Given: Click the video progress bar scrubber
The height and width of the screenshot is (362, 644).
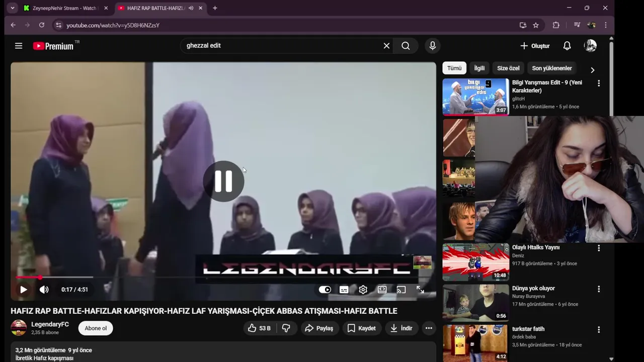Looking at the screenshot, I should point(40,277).
